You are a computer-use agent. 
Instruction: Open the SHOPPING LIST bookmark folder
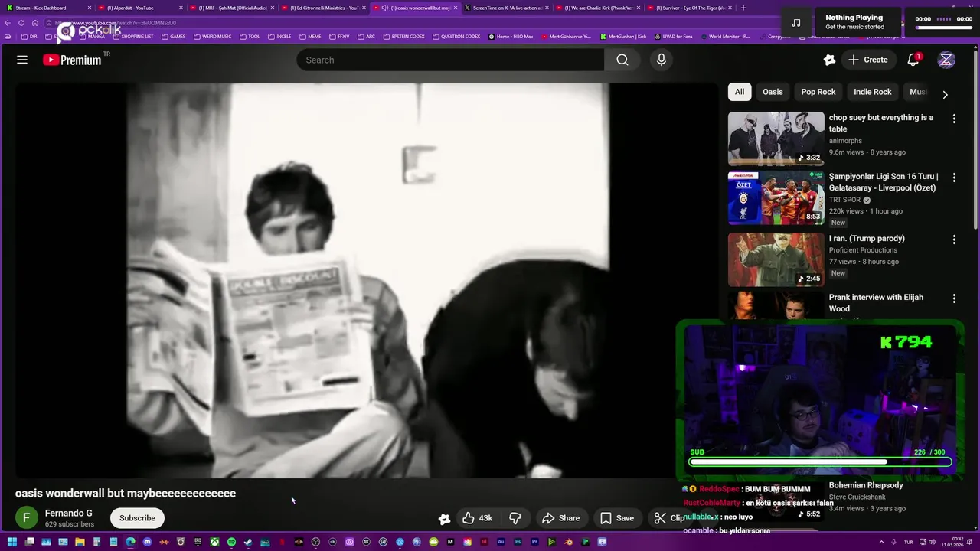[x=132, y=36]
